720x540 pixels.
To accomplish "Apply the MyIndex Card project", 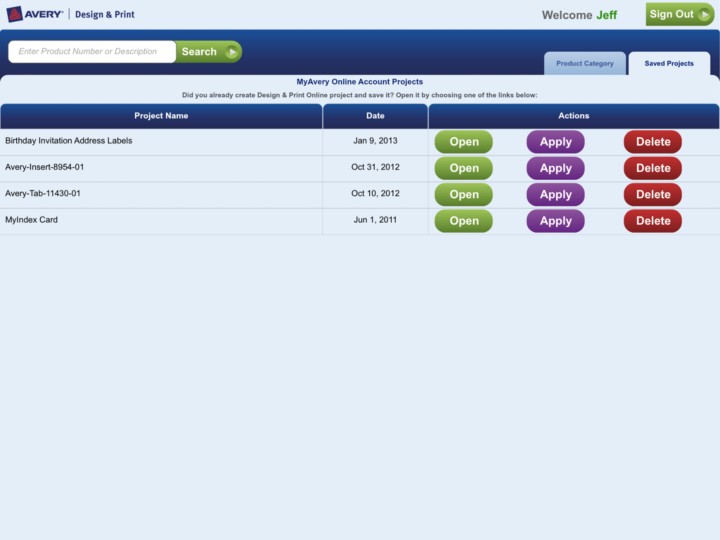I will pyautogui.click(x=555, y=221).
